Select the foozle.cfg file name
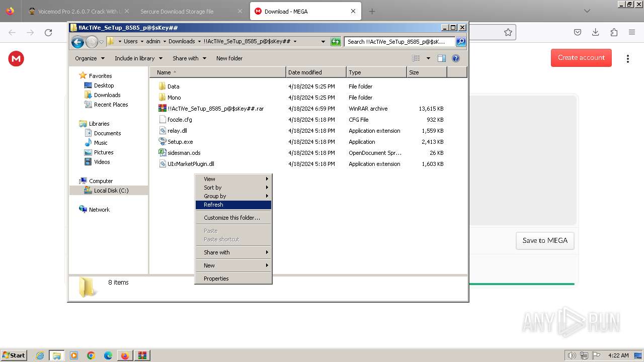 point(180,120)
